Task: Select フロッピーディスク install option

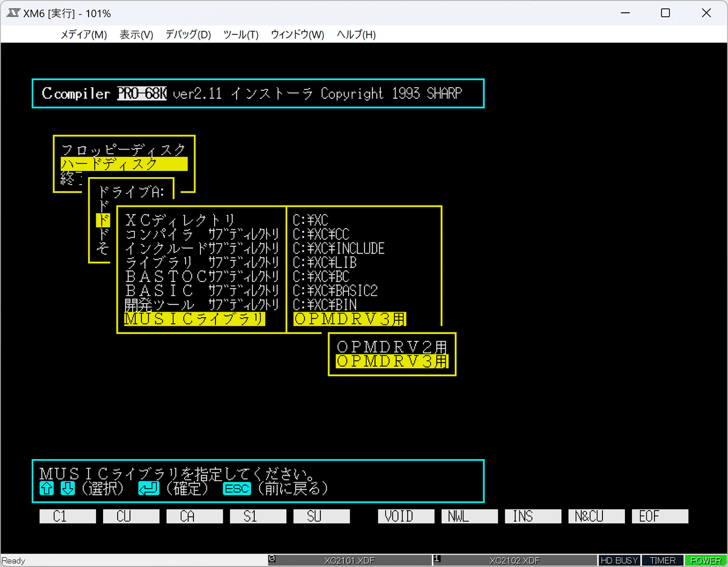Action: point(124,150)
